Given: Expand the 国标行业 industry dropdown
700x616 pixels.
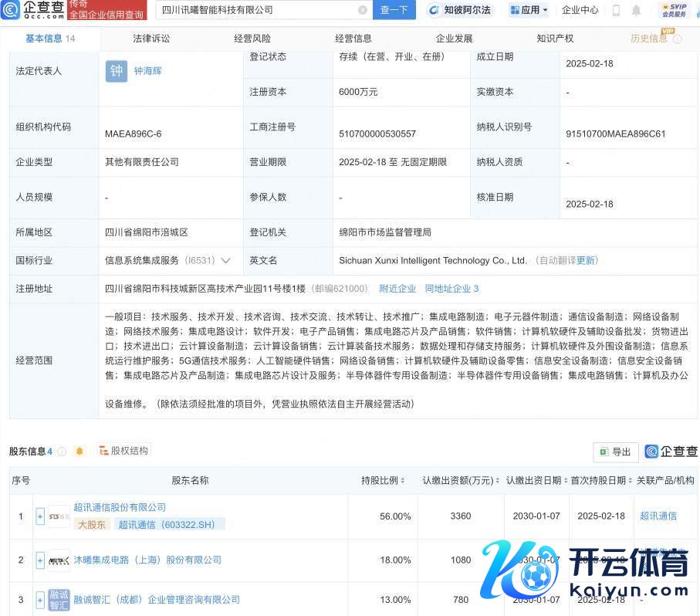Looking at the screenshot, I should (x=226, y=261).
